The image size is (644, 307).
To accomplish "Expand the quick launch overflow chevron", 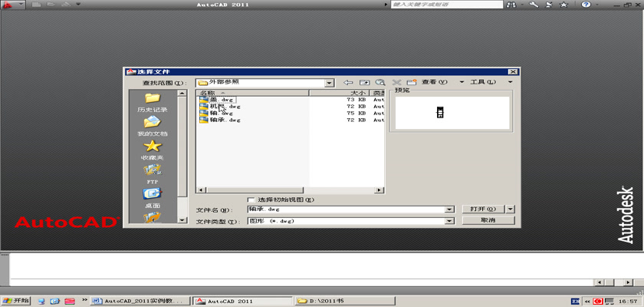I will pyautogui.click(x=84, y=300).
